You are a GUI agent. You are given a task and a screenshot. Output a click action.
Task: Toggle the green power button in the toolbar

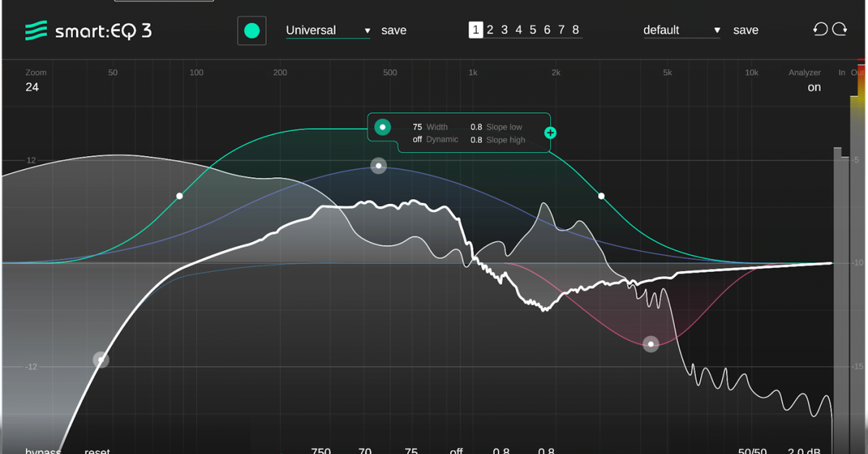tap(252, 30)
